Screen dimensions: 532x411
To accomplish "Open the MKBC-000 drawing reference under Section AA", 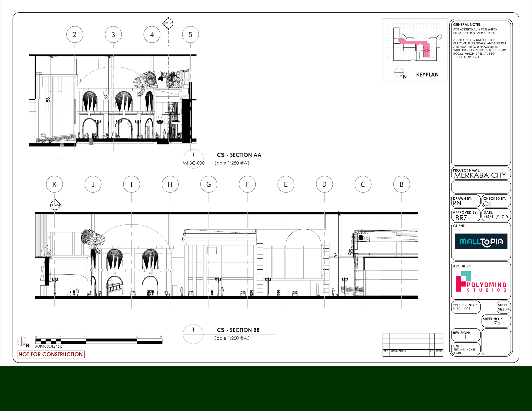I will pyautogui.click(x=194, y=163).
